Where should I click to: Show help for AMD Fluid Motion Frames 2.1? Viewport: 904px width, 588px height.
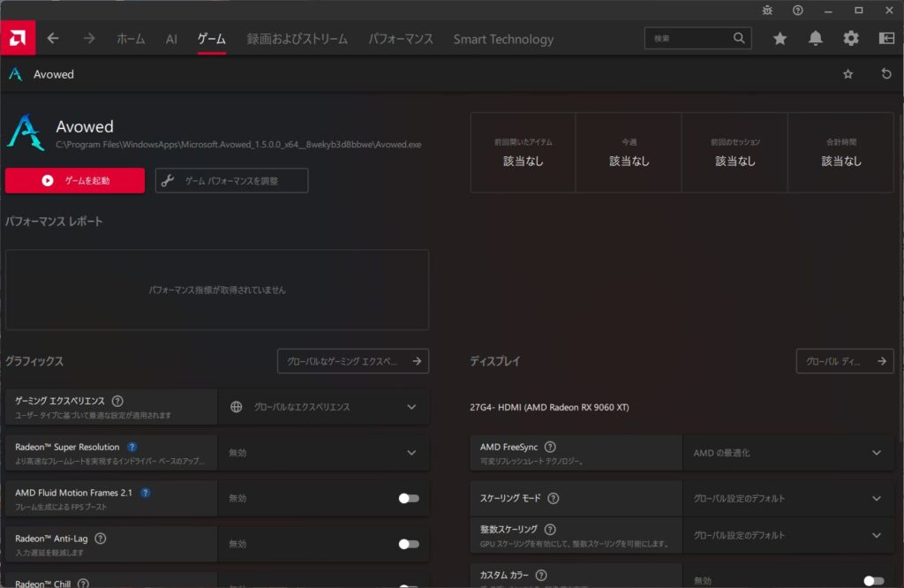point(146,493)
